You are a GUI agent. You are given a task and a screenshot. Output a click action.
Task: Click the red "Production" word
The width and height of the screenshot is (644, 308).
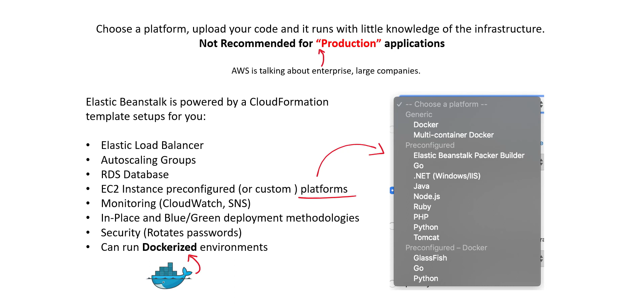point(348,43)
